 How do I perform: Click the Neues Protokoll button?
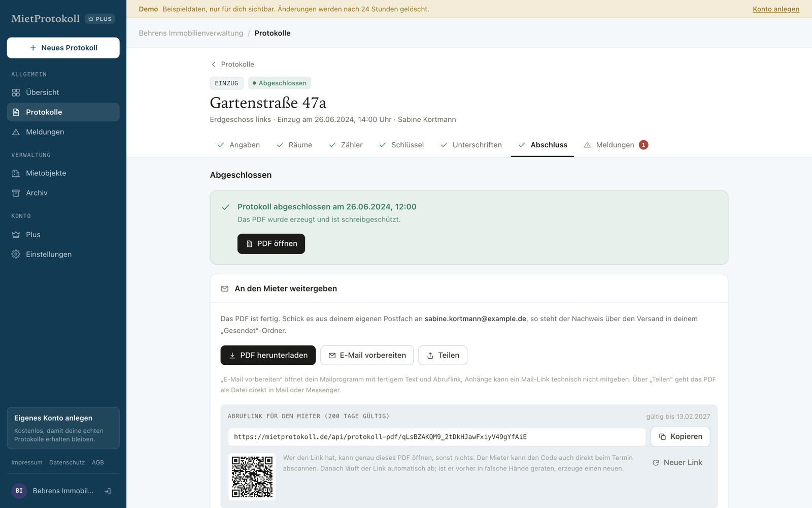point(63,48)
